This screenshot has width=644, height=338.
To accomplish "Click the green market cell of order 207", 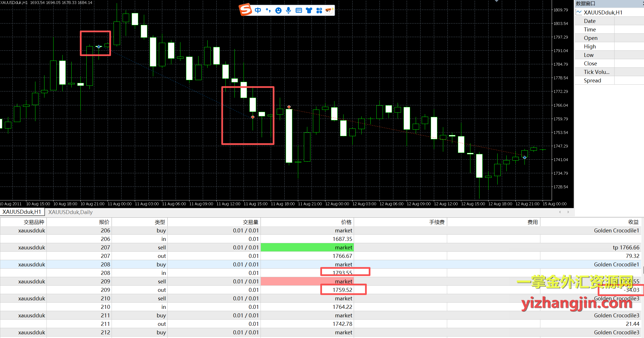I will click(x=307, y=247).
